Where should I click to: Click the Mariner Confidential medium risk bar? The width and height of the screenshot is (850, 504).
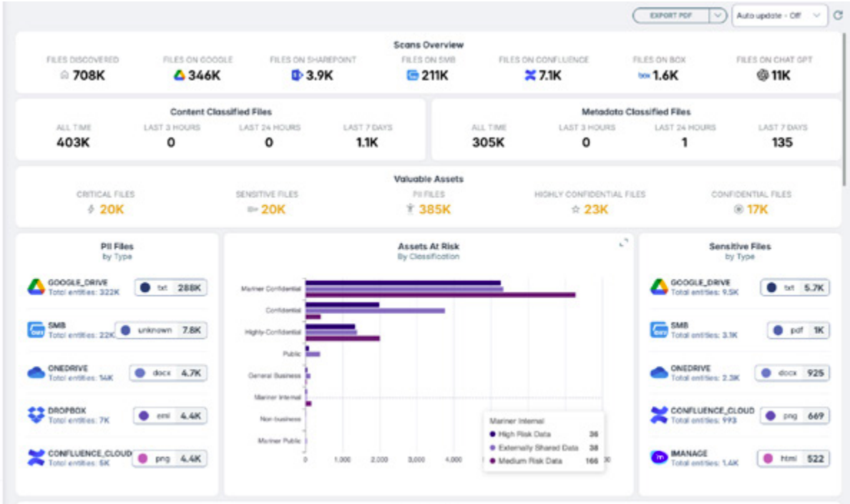tap(440, 295)
